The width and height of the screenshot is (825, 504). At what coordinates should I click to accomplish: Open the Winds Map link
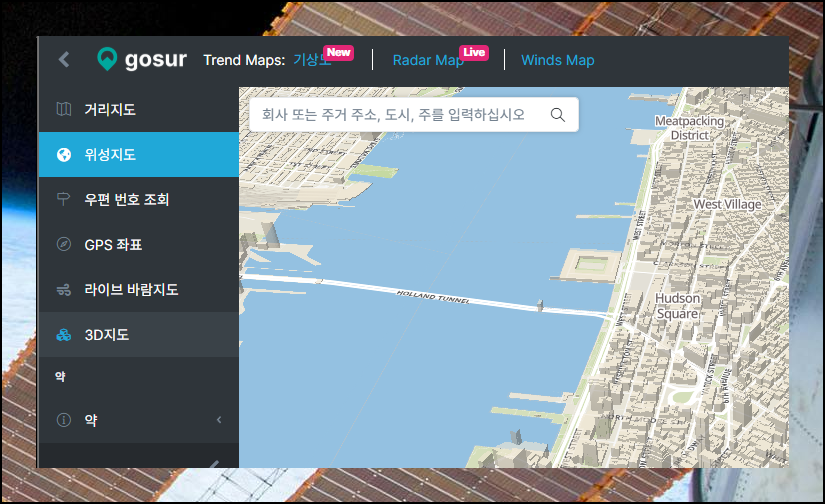click(558, 61)
